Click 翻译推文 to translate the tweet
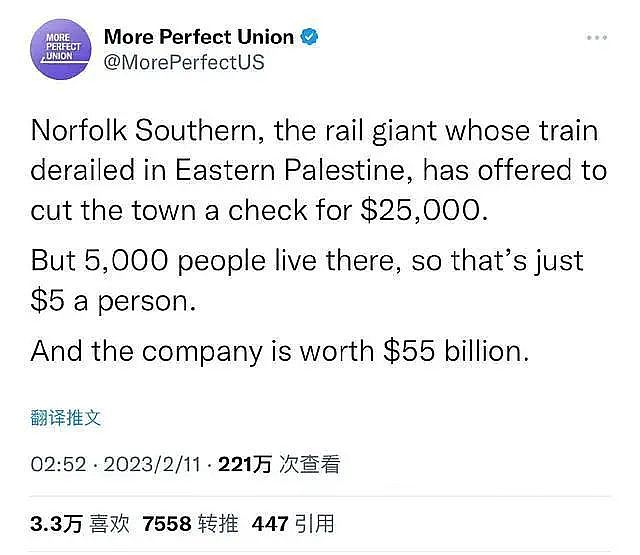 click(x=65, y=417)
